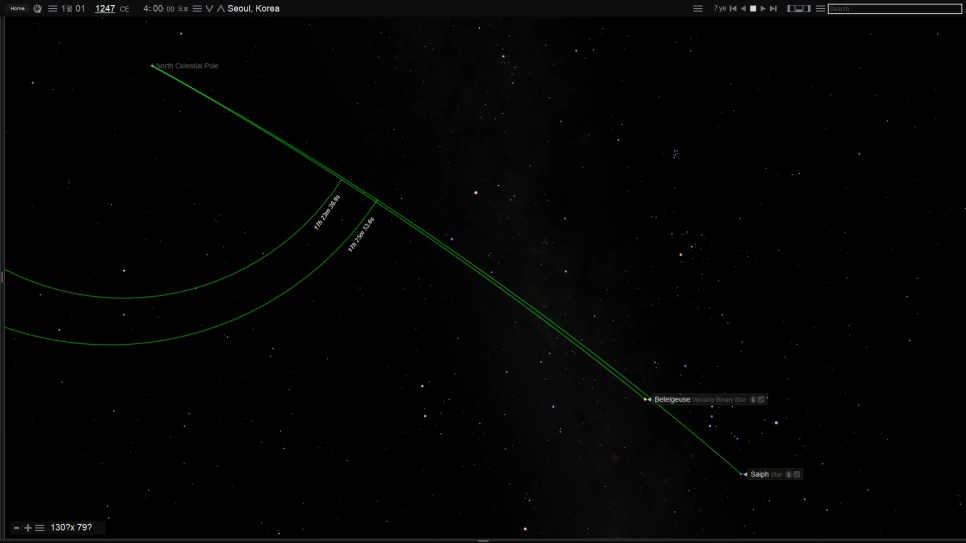Toggle the Saiph label checkbox

click(x=797, y=474)
